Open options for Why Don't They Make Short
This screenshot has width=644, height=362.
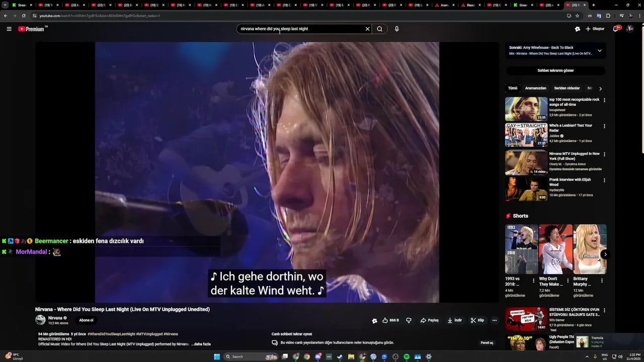568,281
